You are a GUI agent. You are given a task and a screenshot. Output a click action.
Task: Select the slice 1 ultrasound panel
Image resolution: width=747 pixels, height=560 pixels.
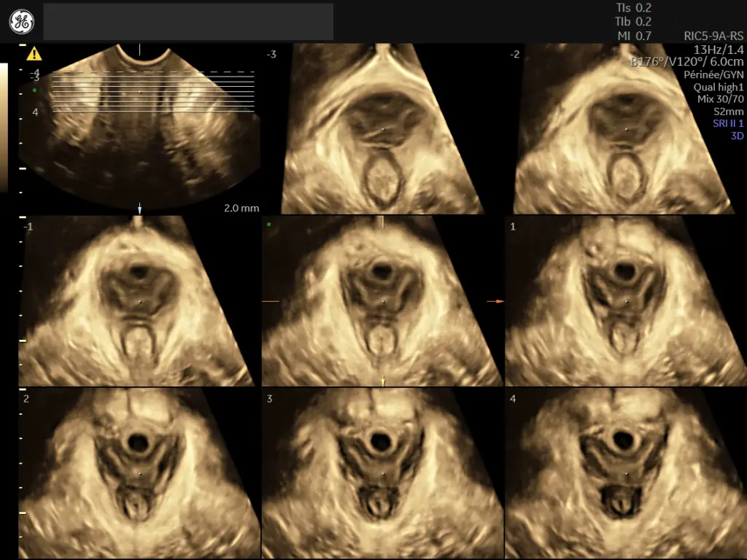[625, 301]
